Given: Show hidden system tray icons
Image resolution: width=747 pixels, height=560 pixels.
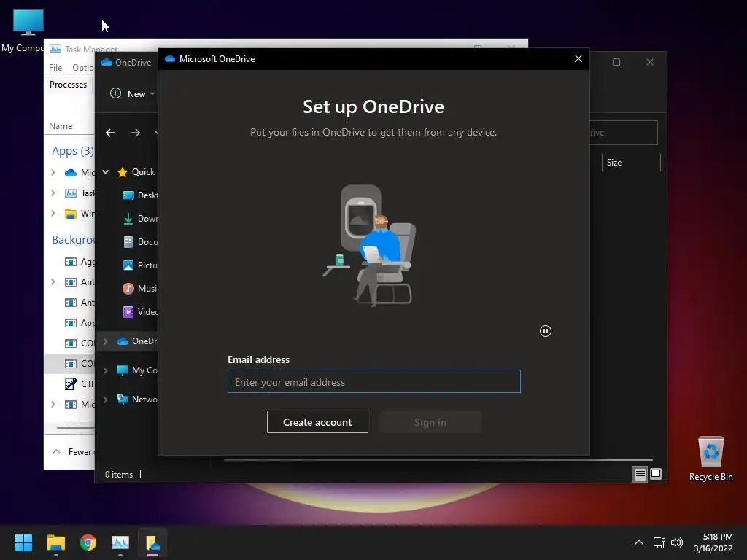Looking at the screenshot, I should pyautogui.click(x=639, y=542).
